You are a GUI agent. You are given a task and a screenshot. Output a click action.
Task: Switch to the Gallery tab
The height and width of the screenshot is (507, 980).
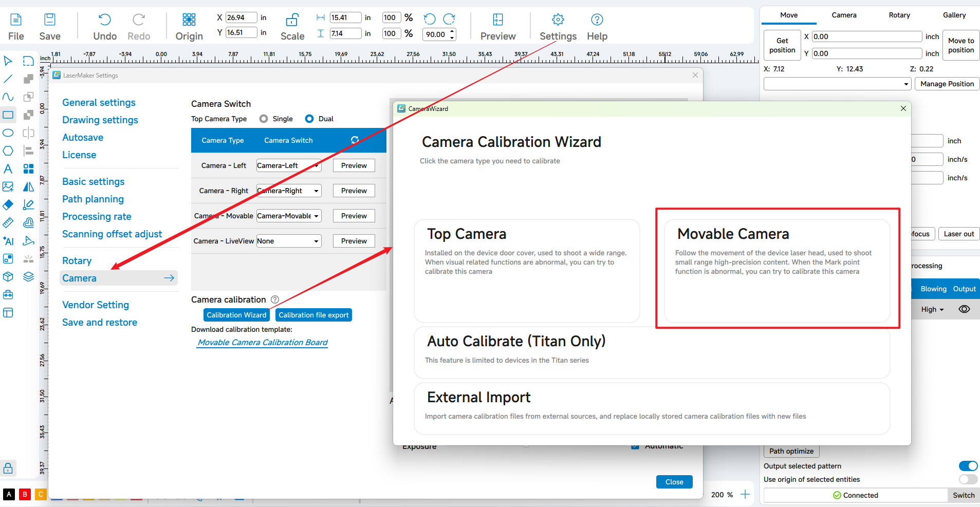coord(954,15)
